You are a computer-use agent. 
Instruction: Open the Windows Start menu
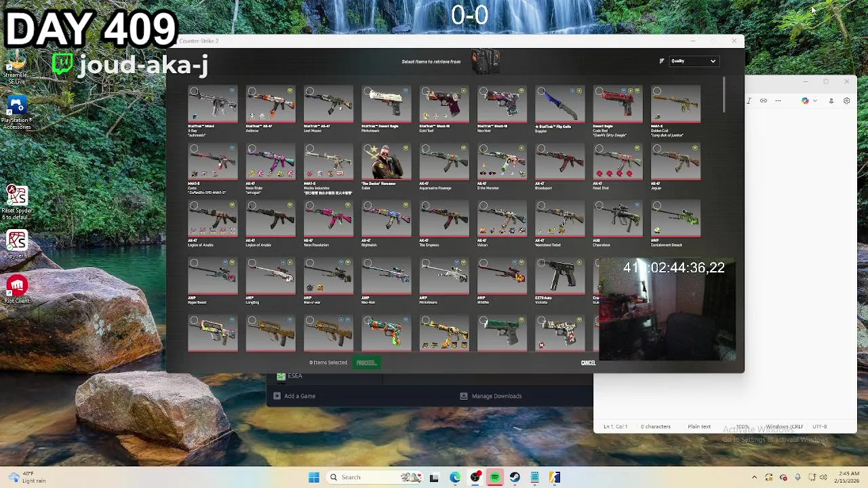coord(314,477)
